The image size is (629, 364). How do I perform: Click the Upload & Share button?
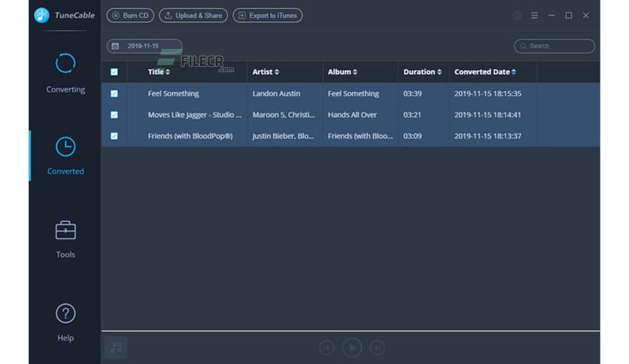[193, 15]
